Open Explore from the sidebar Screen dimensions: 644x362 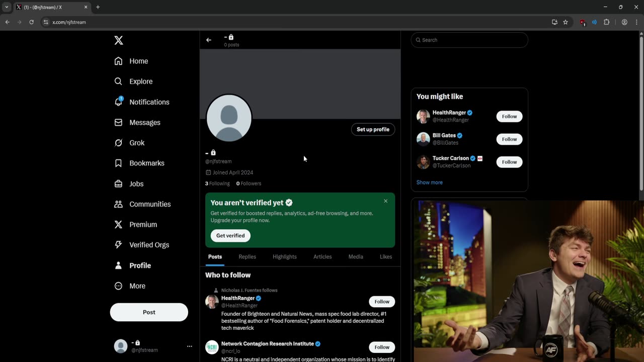tap(133, 81)
